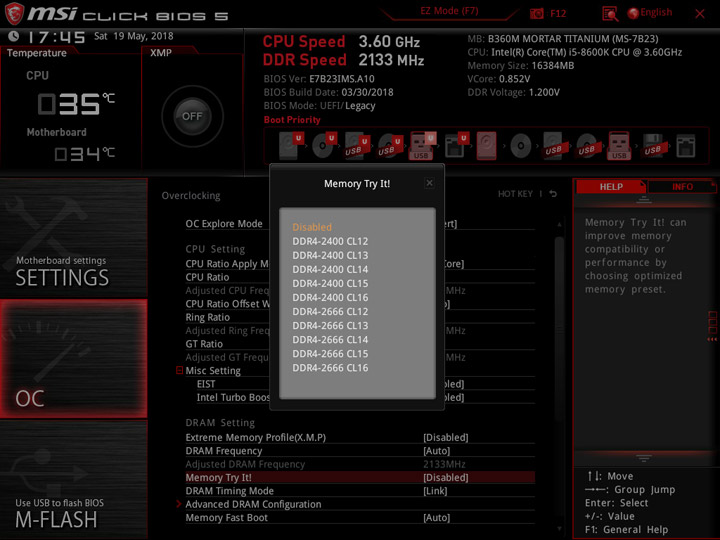Viewport: 720px width, 540px height.
Task: Select the DRAM Timing Mode label
Action: point(230,490)
